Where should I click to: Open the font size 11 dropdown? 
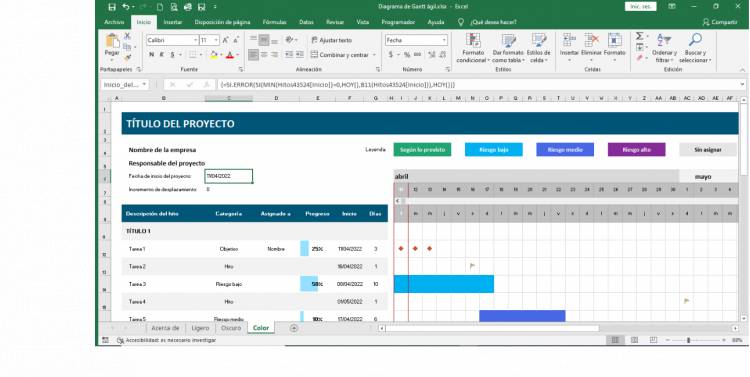pos(217,40)
